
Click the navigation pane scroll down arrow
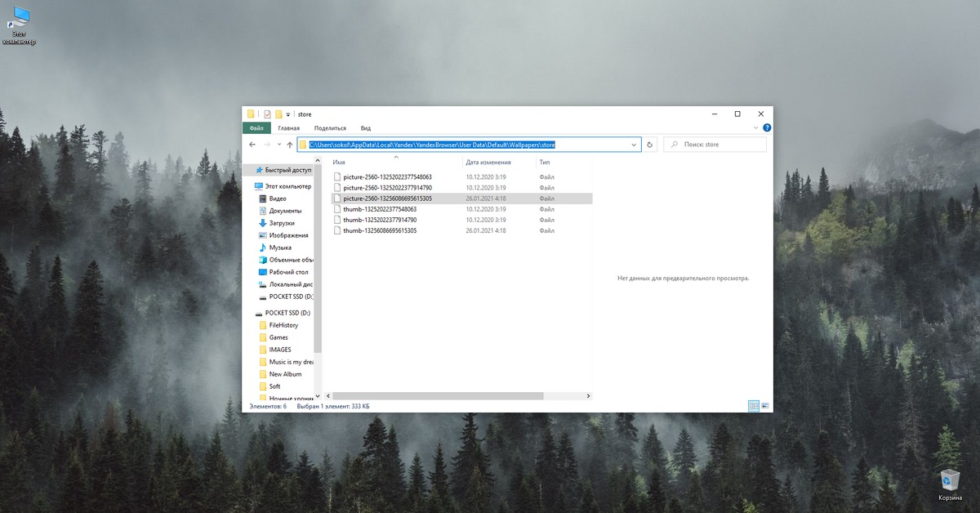[318, 395]
